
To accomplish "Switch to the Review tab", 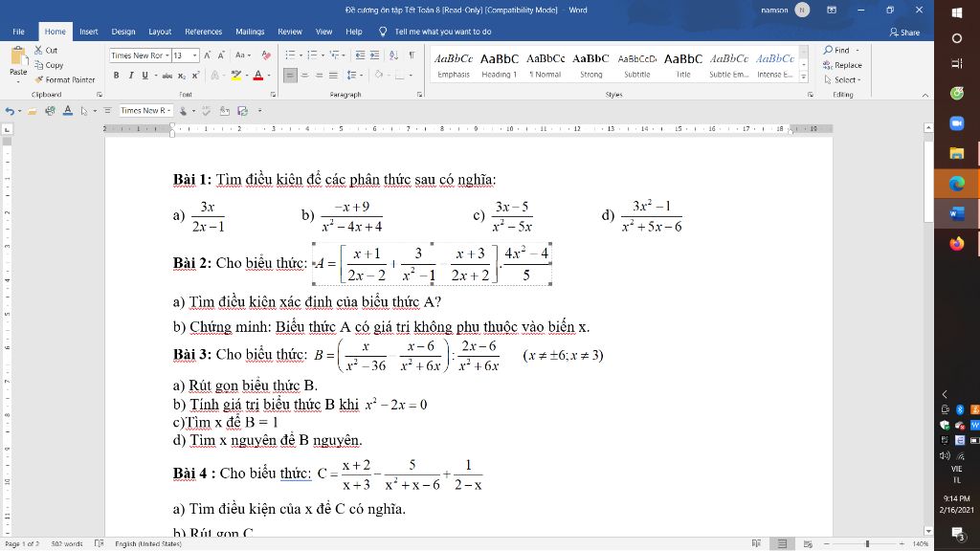I will (x=289, y=32).
